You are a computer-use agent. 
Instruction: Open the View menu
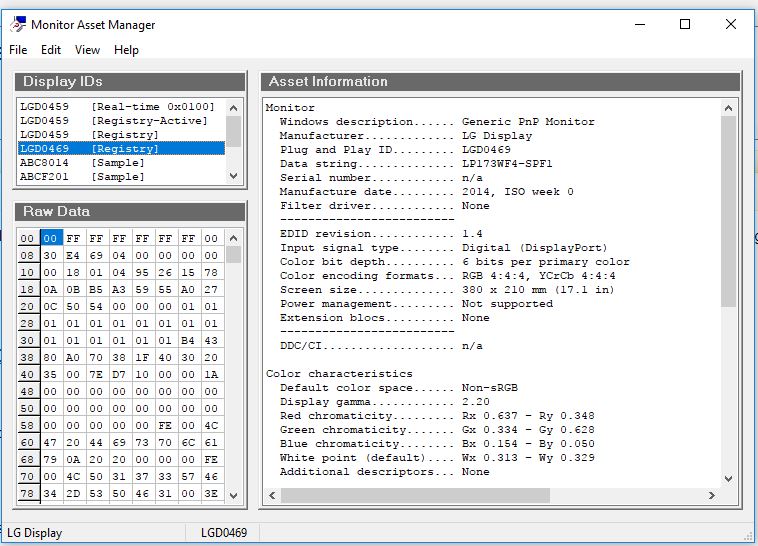coord(87,50)
